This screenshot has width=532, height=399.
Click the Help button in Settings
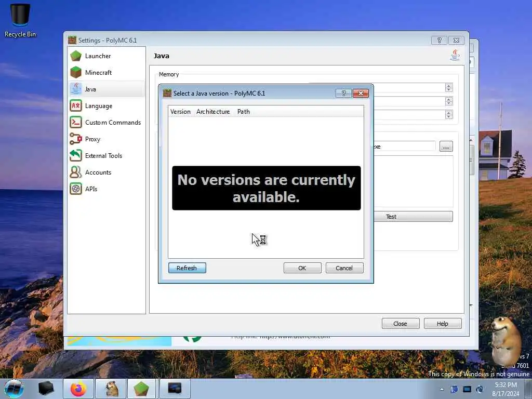pos(443,324)
